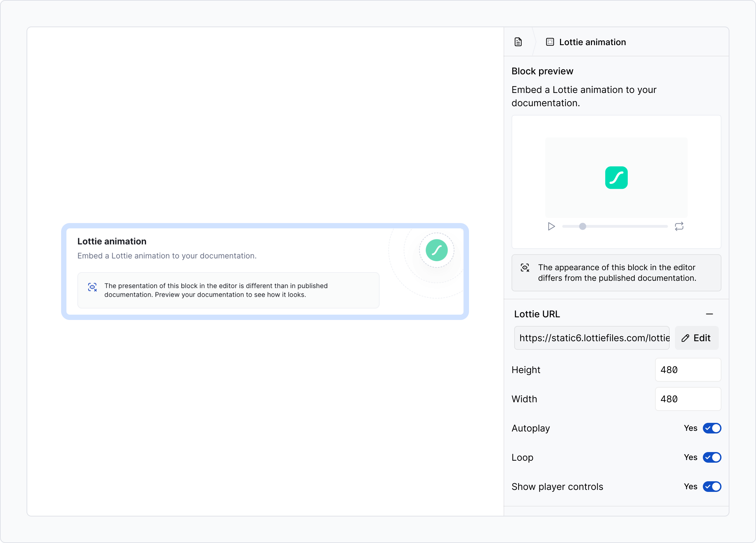Click the round Lottie icon in editor block
This screenshot has width=756, height=543.
(436, 250)
